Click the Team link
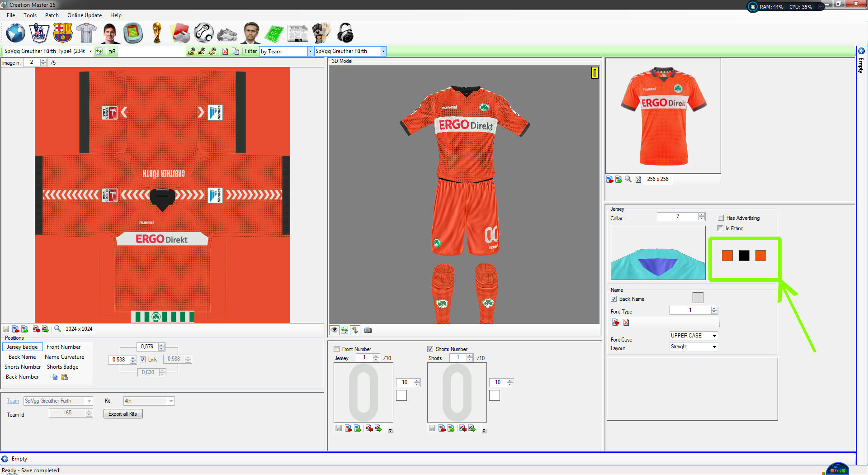This screenshot has height=475, width=868. 13,401
